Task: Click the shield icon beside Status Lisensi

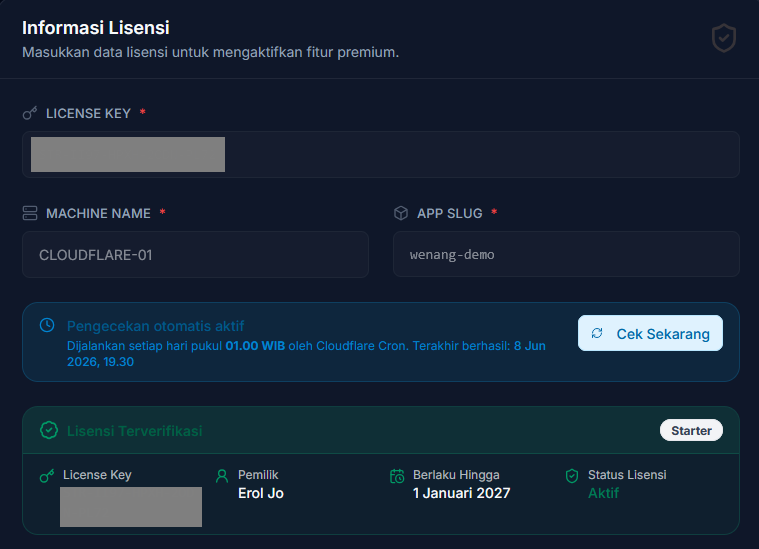Action: (572, 476)
